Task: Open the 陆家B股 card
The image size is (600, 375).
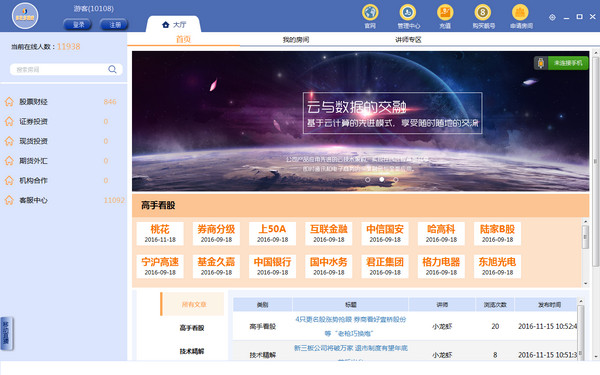Action: pos(497,233)
